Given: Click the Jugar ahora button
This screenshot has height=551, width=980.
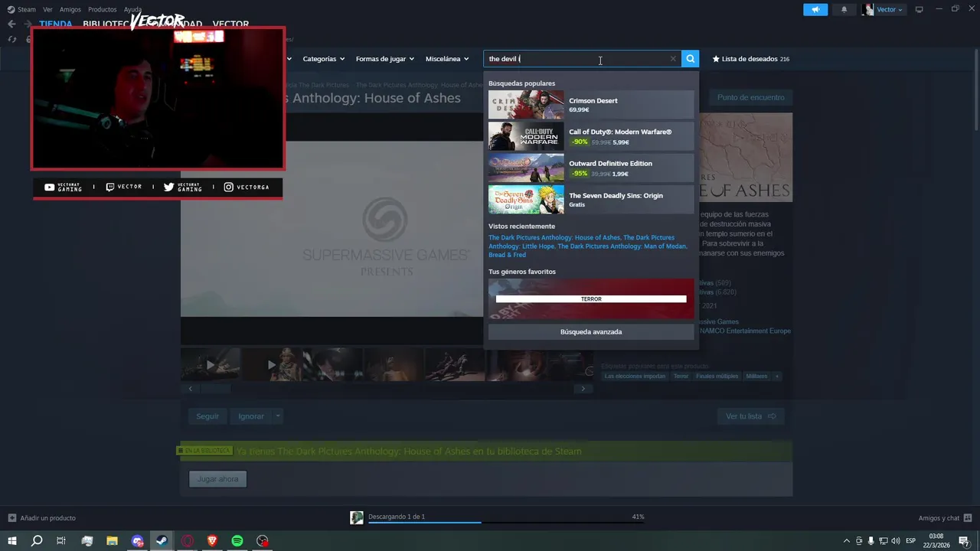Looking at the screenshot, I should [217, 479].
